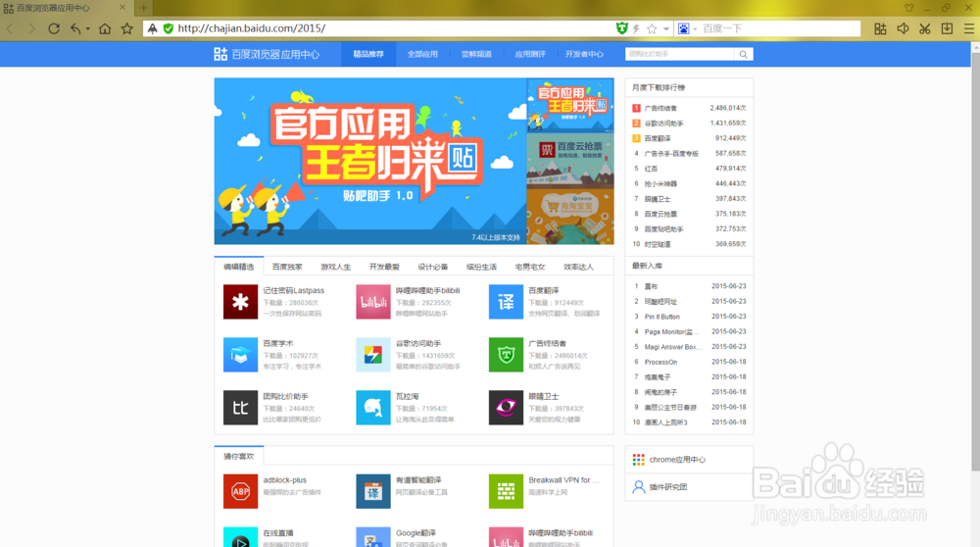The height and width of the screenshot is (547, 980).
Task: Open the bilibili helper app icon
Action: [x=373, y=302]
